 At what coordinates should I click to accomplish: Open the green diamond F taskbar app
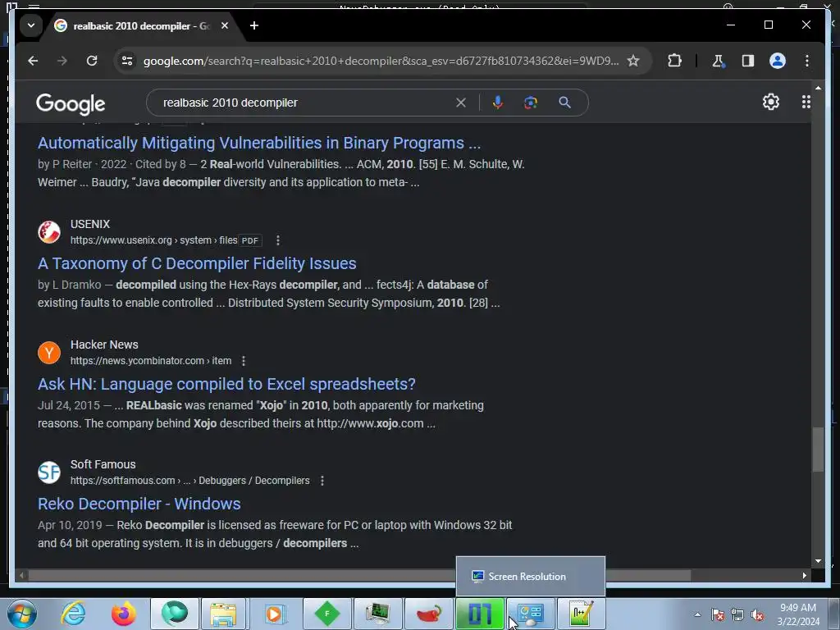coord(327,614)
